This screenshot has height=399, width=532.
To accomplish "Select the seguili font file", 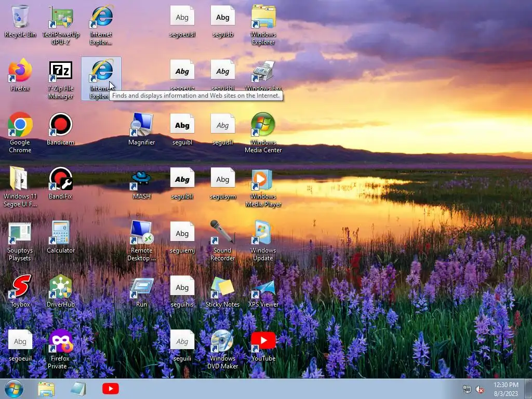I will [x=182, y=345].
